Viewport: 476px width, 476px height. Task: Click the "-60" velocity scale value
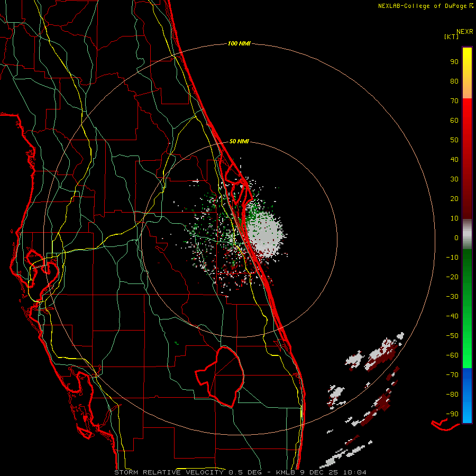452,355
